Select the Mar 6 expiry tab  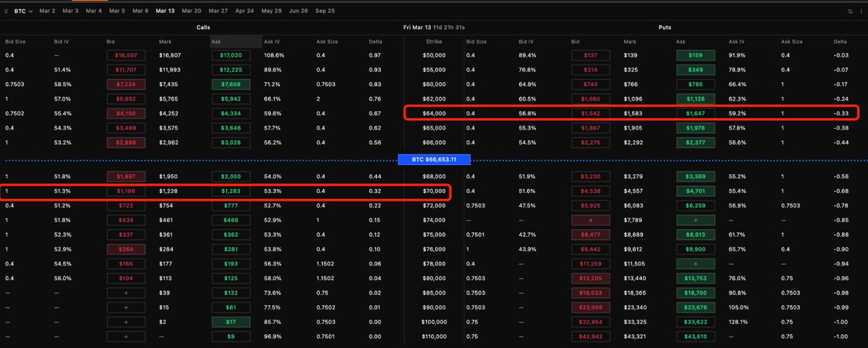coord(140,12)
